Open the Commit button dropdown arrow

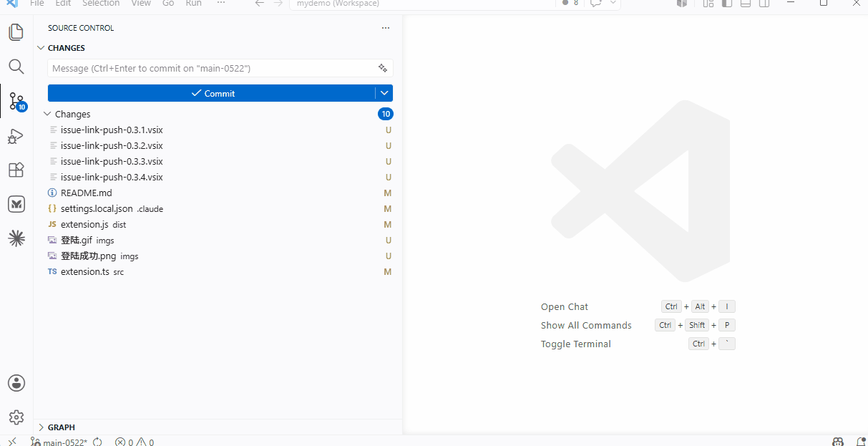384,93
